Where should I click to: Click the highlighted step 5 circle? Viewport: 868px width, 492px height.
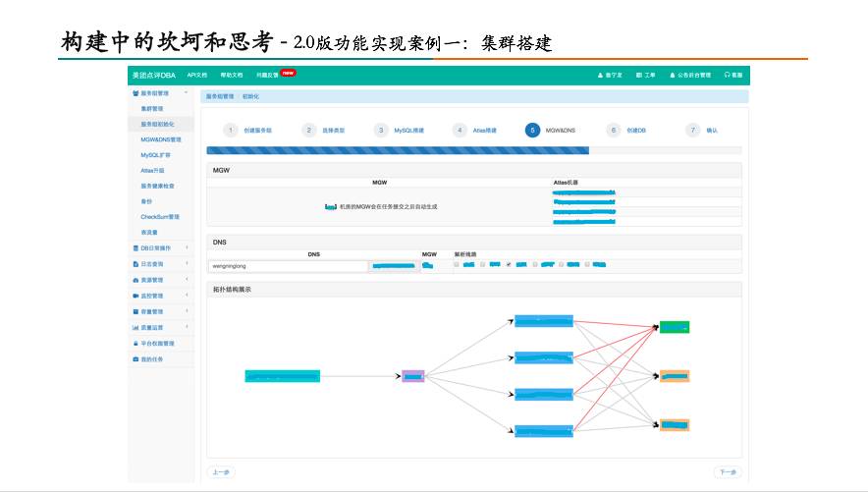click(532, 130)
